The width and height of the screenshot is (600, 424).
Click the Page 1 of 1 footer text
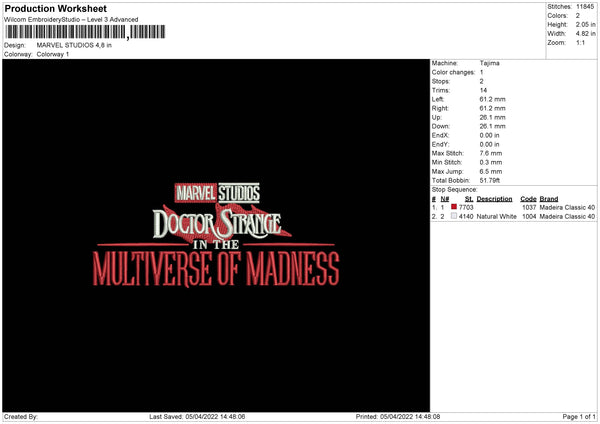[579, 416]
